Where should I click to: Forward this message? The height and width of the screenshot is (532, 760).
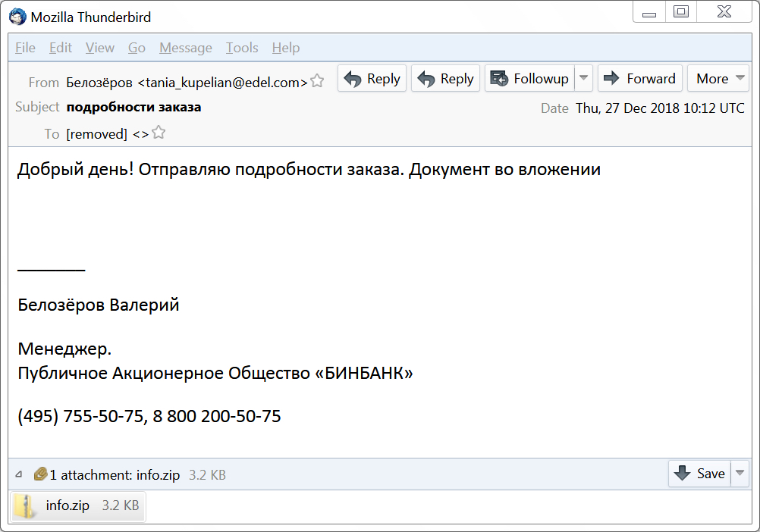pyautogui.click(x=640, y=78)
